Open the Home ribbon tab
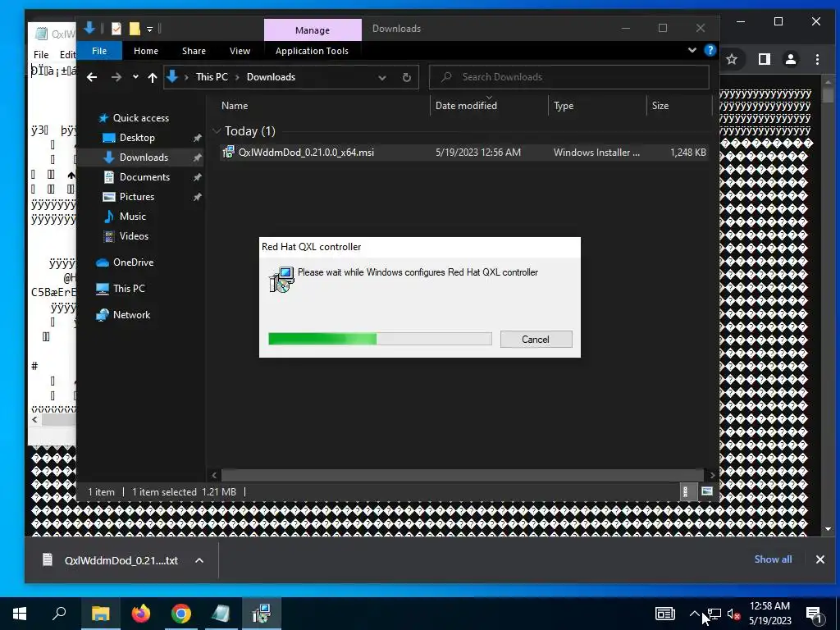840x630 pixels. 146,51
